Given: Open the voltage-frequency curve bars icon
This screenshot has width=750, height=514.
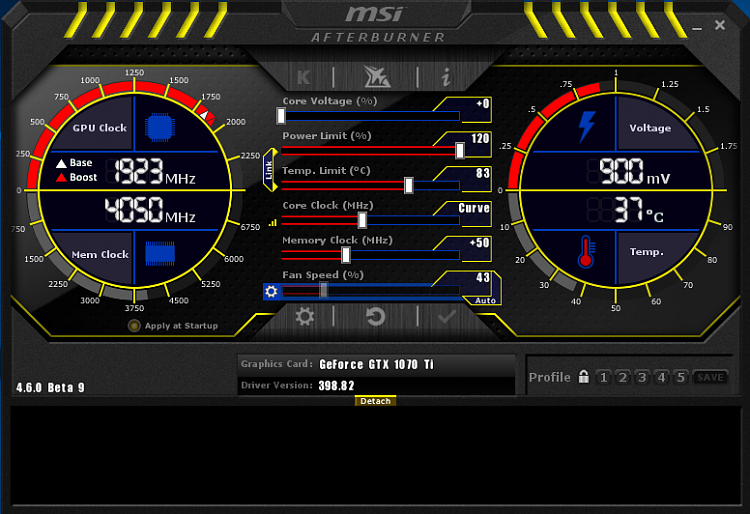Looking at the screenshot, I should tap(273, 222).
